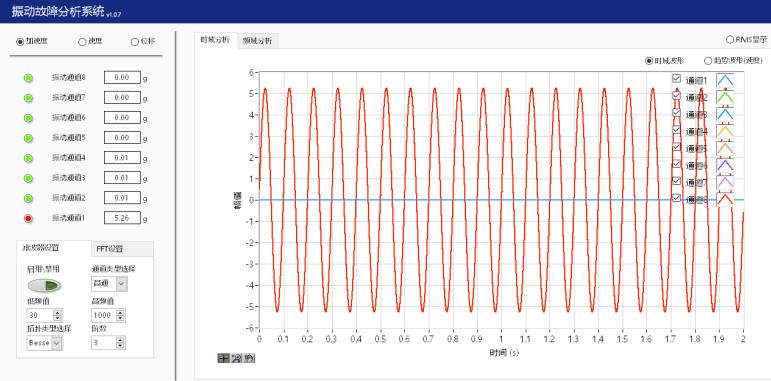771x381 pixels.
Task: Select the graph pan hand tool
Action: click(249, 358)
